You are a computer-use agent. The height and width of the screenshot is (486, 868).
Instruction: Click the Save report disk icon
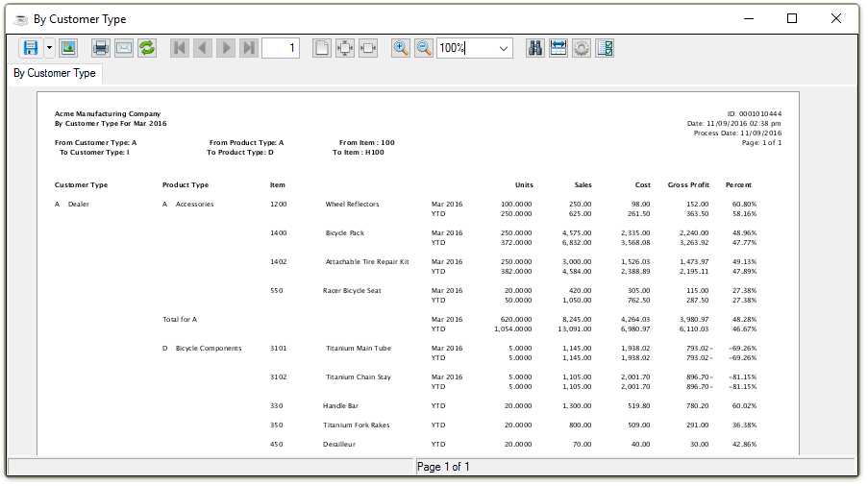(31, 48)
